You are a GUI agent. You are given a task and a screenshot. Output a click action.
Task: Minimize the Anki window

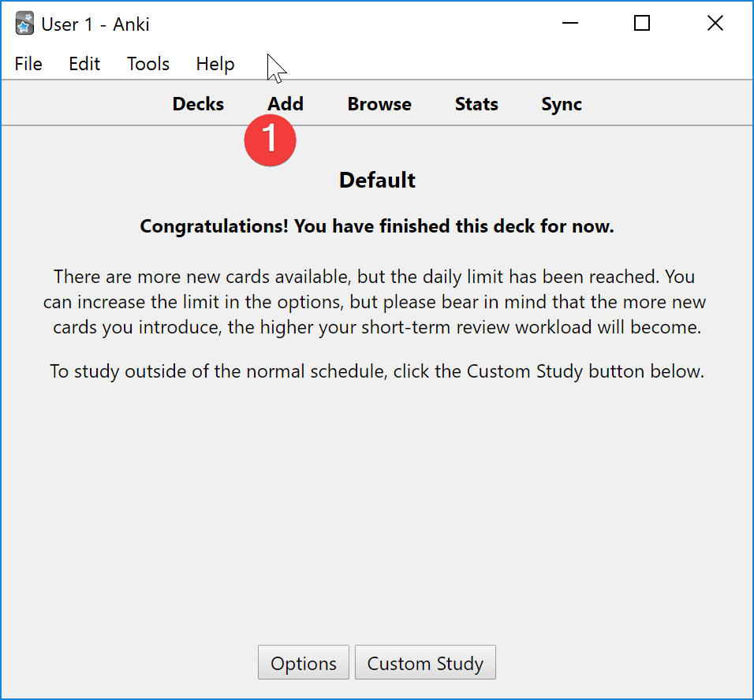569,23
